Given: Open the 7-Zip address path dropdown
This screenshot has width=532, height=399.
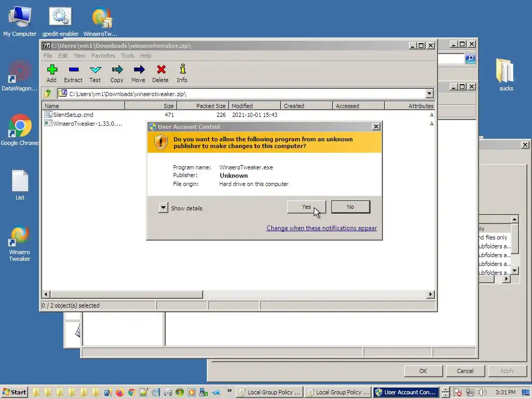Looking at the screenshot, I should [429, 94].
